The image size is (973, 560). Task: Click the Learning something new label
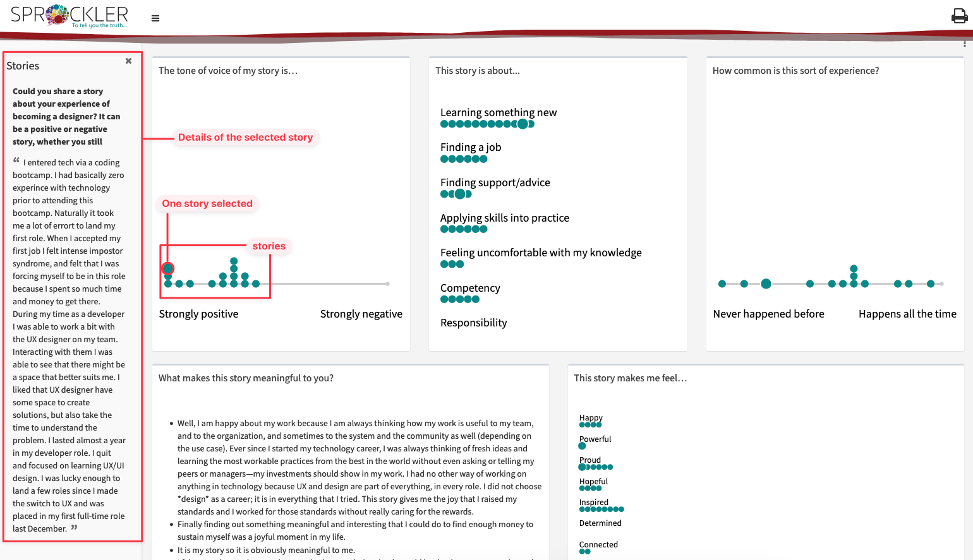coord(499,112)
